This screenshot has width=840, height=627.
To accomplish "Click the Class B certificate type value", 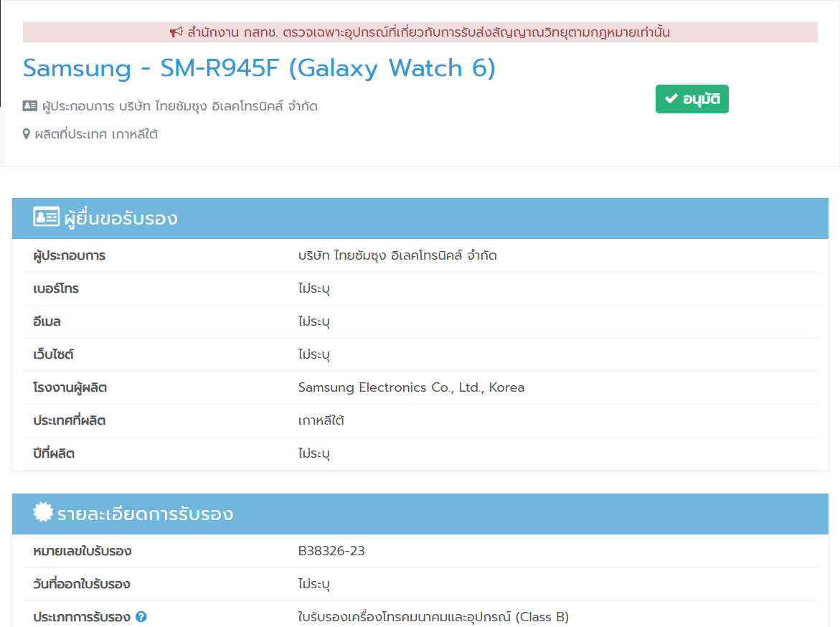I will pos(433,617).
